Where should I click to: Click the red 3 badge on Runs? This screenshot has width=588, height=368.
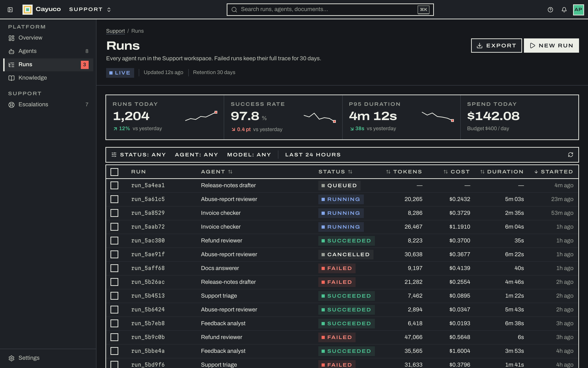click(85, 65)
